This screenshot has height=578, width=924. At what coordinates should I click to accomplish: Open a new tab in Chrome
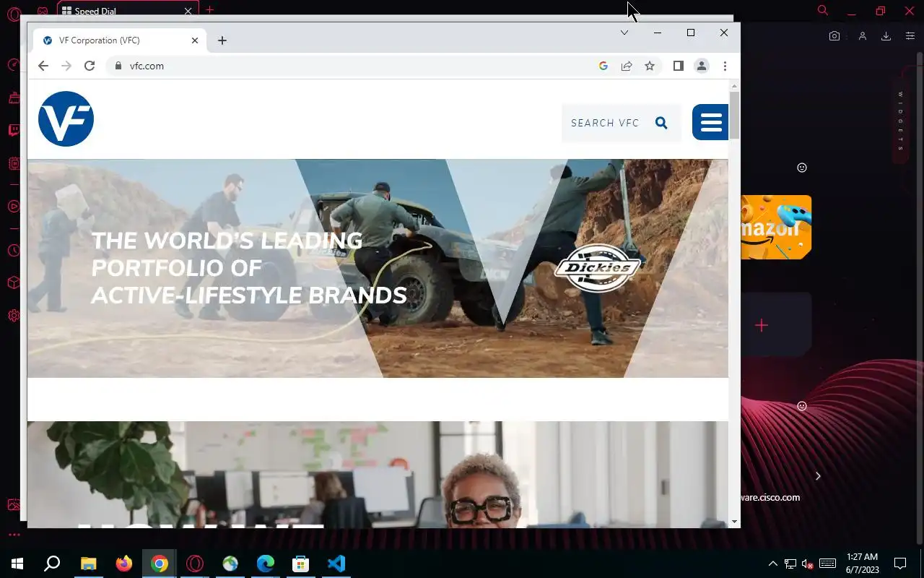click(x=222, y=40)
